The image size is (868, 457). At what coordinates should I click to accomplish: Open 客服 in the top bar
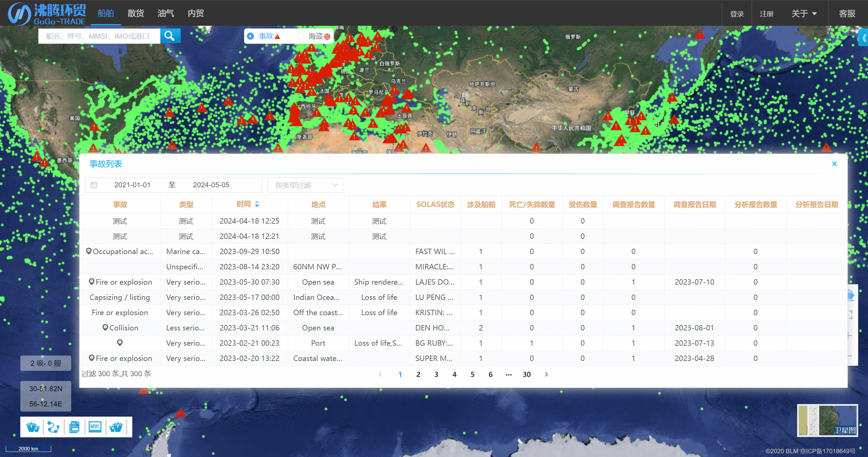click(847, 14)
